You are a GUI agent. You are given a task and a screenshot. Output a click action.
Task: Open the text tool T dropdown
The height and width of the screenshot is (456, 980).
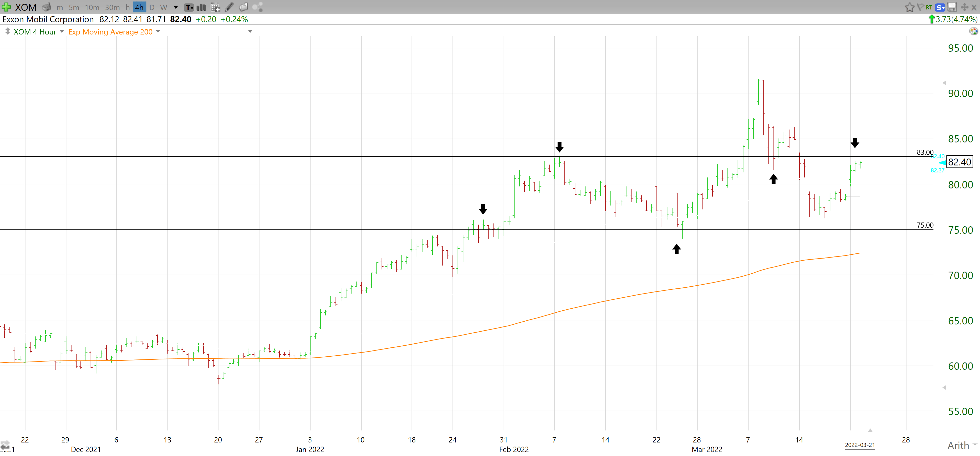tap(189, 7)
